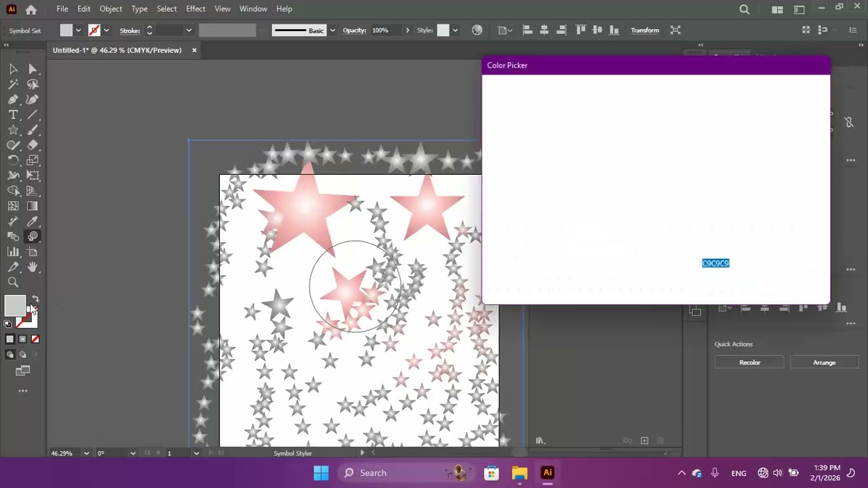Change Screen Mode in toolbar
The width and height of the screenshot is (868, 488).
click(x=23, y=371)
